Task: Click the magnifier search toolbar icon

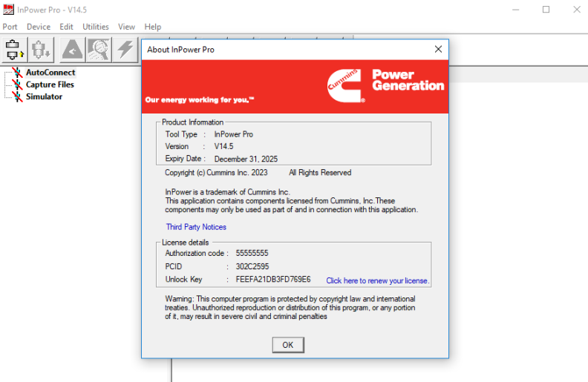Action: tap(99, 50)
